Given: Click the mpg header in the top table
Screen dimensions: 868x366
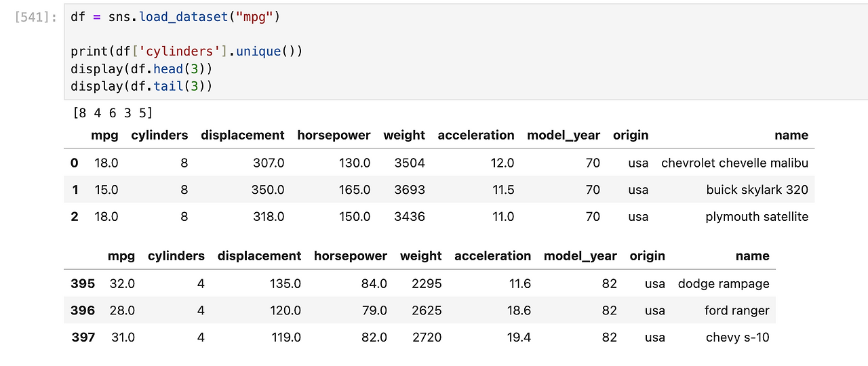Looking at the screenshot, I should tap(104, 135).
